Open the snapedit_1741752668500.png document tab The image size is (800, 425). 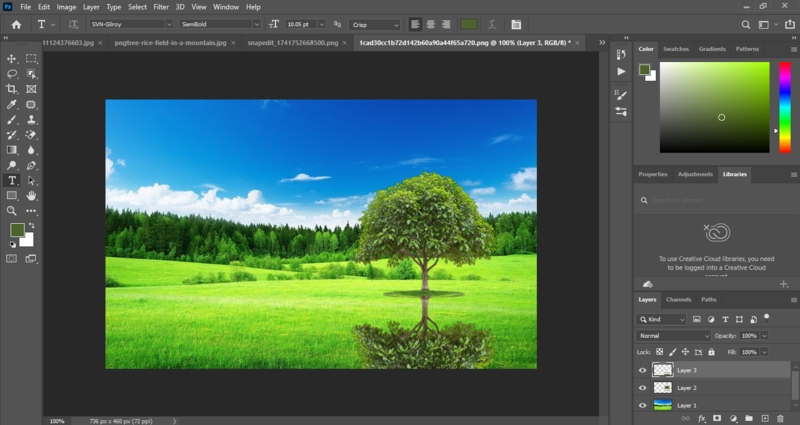pos(291,43)
